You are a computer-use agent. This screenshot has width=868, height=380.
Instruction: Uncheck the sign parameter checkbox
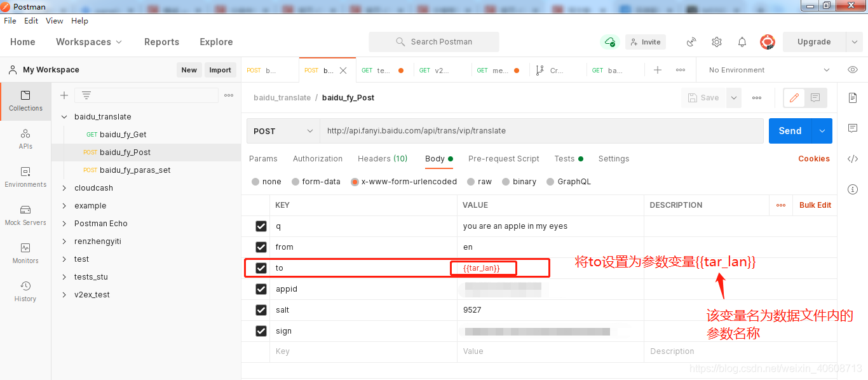tap(261, 331)
